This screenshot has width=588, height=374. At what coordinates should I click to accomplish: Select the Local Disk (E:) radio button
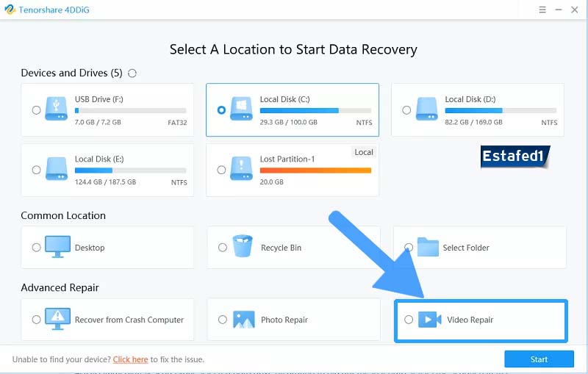coord(36,170)
